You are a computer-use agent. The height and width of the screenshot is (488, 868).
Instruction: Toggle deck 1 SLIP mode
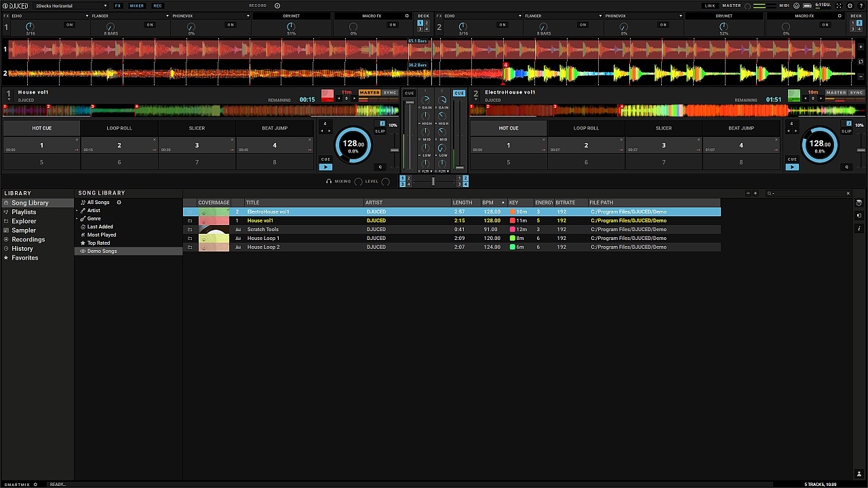click(380, 131)
